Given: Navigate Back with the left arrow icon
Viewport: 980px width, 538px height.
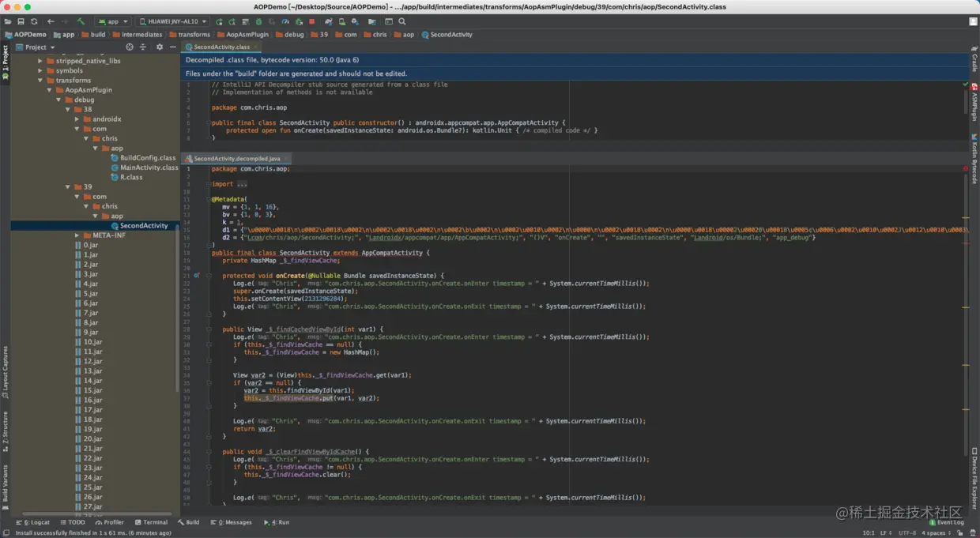Looking at the screenshot, I should 51,21.
